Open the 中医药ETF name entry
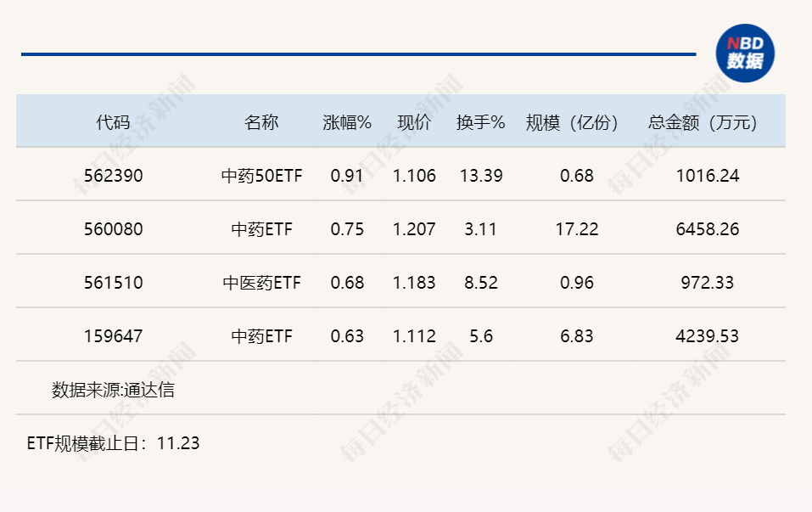Viewport: 812px width, 512px height. (261, 283)
